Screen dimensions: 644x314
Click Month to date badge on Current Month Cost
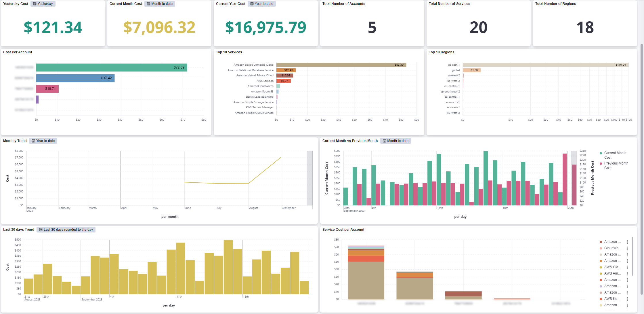(160, 4)
